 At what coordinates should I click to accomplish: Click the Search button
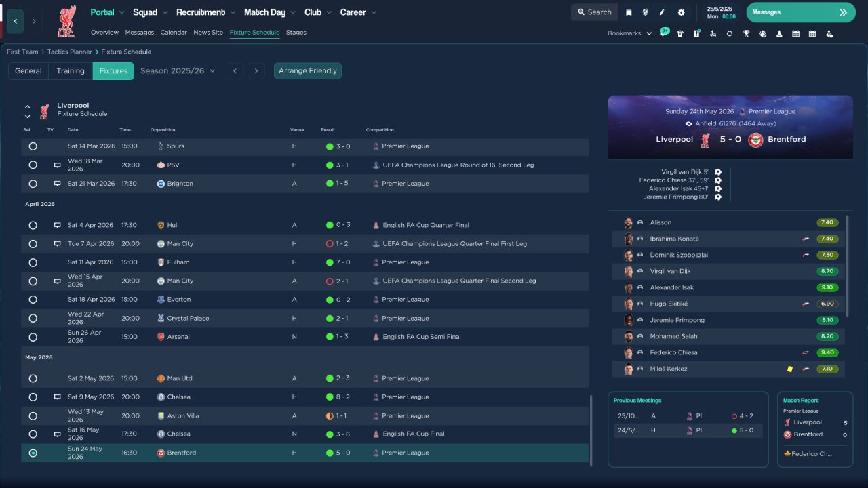coord(594,12)
